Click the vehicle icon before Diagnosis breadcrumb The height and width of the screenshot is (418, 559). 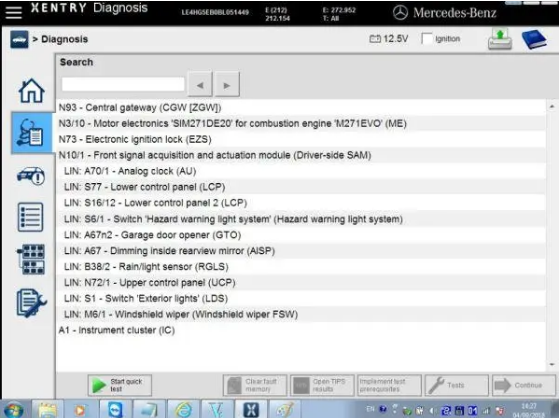point(19,39)
